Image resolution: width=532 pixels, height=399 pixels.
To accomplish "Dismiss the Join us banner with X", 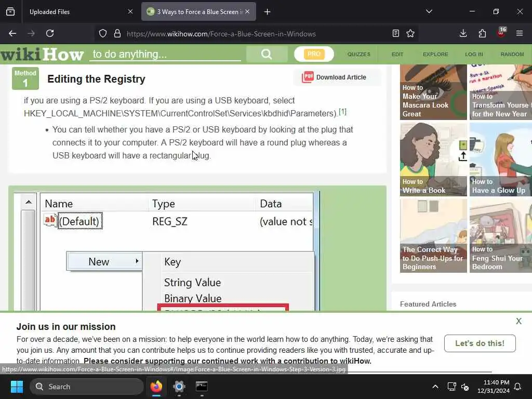I will [519, 321].
